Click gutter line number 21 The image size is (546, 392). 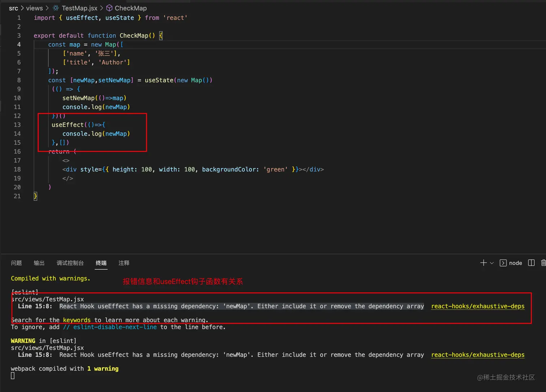[17, 196]
